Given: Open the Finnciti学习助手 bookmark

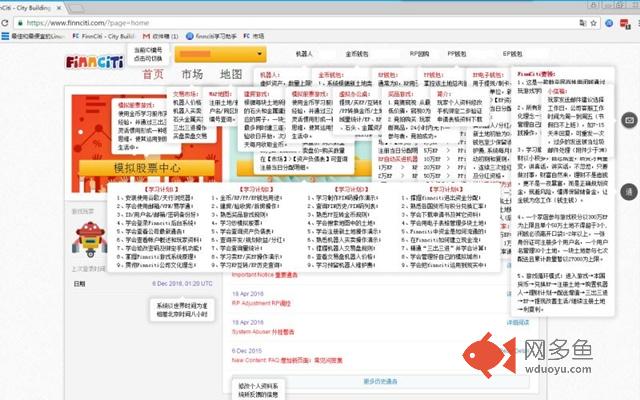Looking at the screenshot, I should [x=211, y=36].
